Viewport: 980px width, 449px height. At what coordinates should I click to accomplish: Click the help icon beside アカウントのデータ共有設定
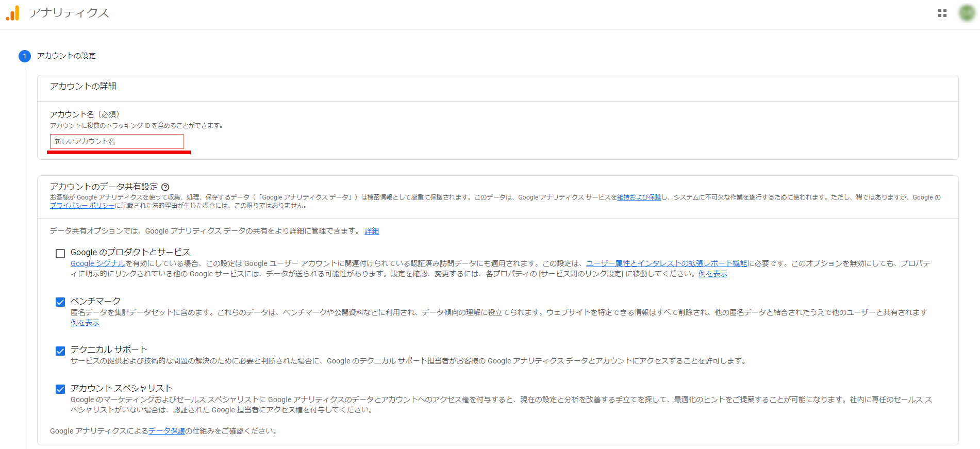point(165,187)
